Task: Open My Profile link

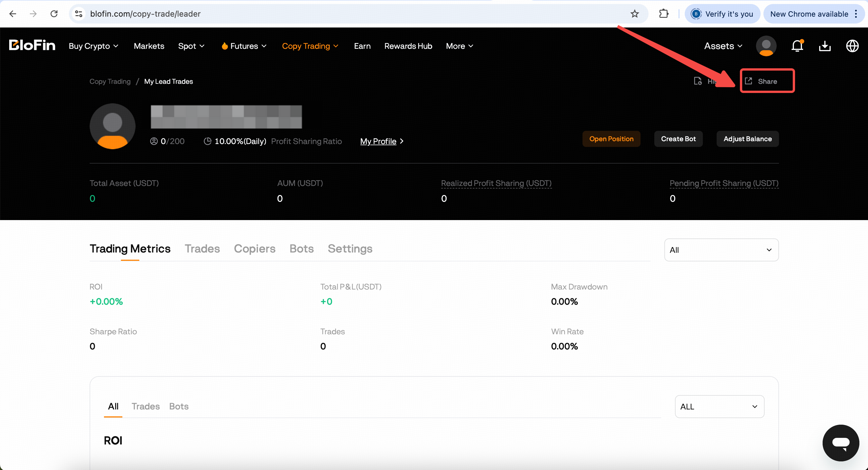Action: tap(378, 141)
